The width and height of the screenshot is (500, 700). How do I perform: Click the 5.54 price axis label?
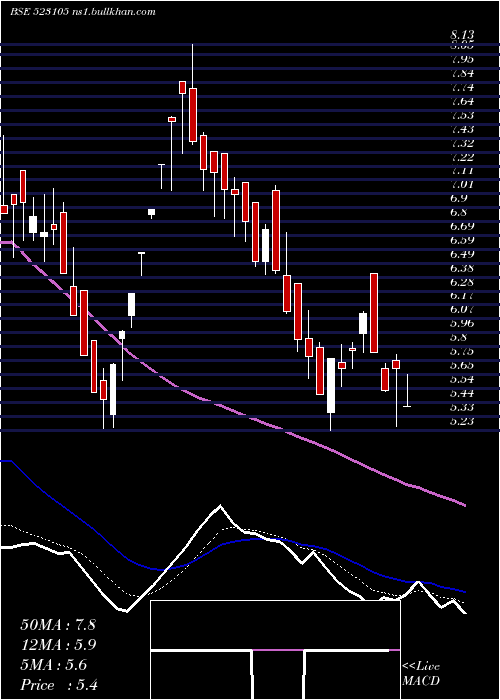462,379
